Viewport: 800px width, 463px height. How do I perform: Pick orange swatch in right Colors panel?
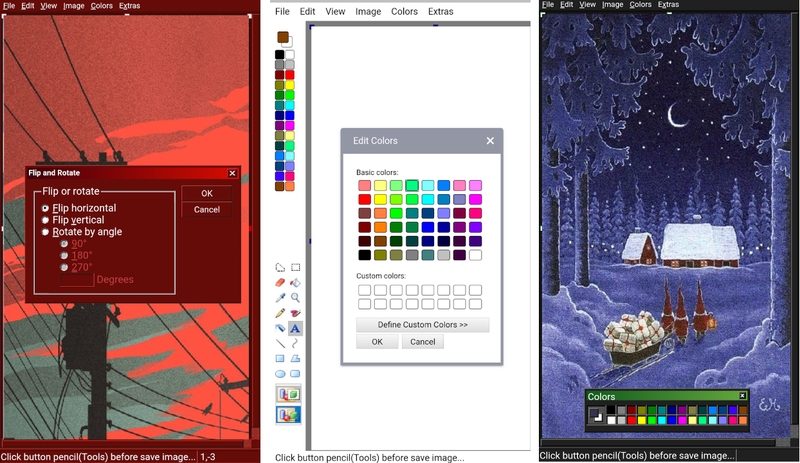tap(743, 420)
